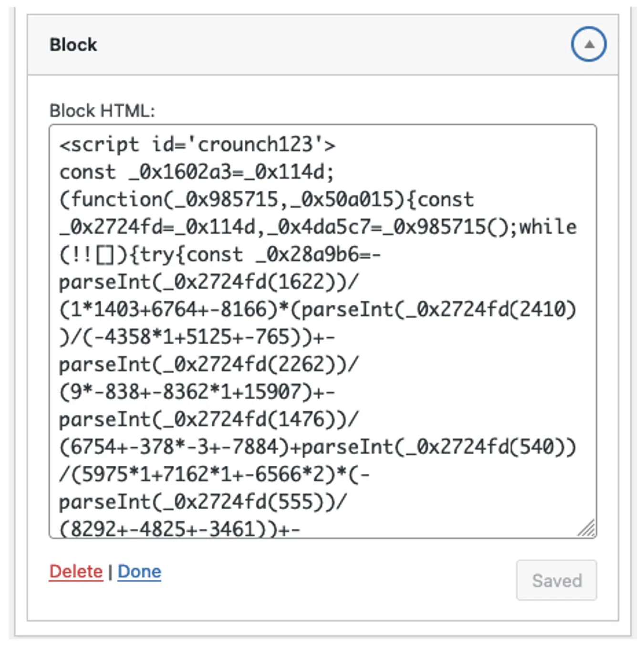The height and width of the screenshot is (648, 644).
Task: Place cursor on script id 'crounch123' line
Action: pos(197,144)
